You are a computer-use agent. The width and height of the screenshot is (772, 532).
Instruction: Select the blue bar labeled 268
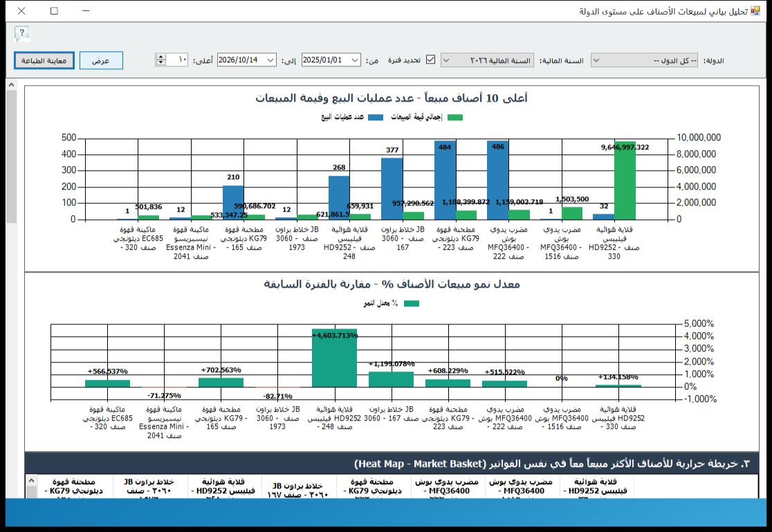point(339,198)
